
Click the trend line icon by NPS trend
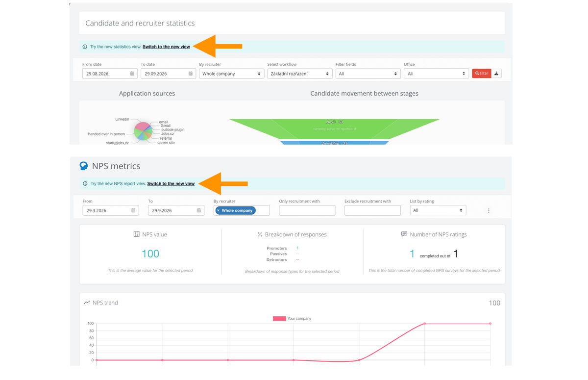point(87,303)
